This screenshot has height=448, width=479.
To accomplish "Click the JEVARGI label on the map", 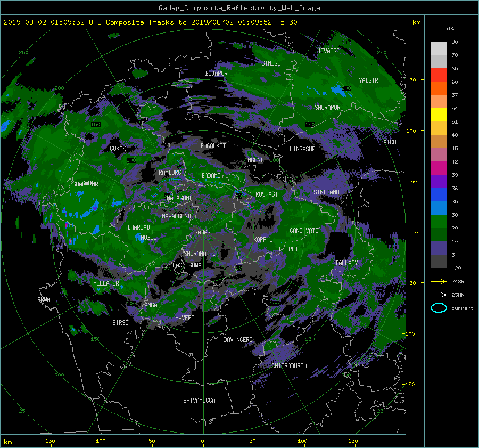I will 328,51.
